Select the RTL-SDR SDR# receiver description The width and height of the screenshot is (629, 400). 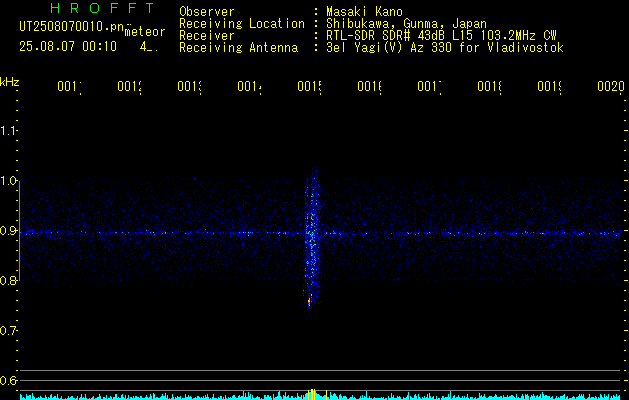[441, 36]
